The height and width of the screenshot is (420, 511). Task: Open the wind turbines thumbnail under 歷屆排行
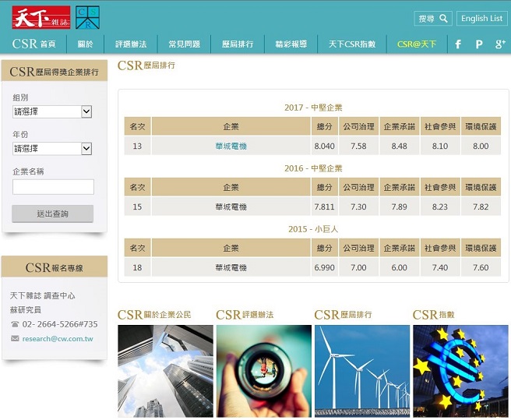click(x=362, y=371)
